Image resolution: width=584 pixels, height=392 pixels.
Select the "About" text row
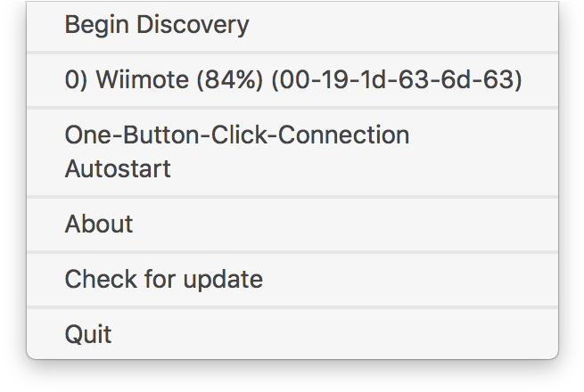tap(99, 224)
